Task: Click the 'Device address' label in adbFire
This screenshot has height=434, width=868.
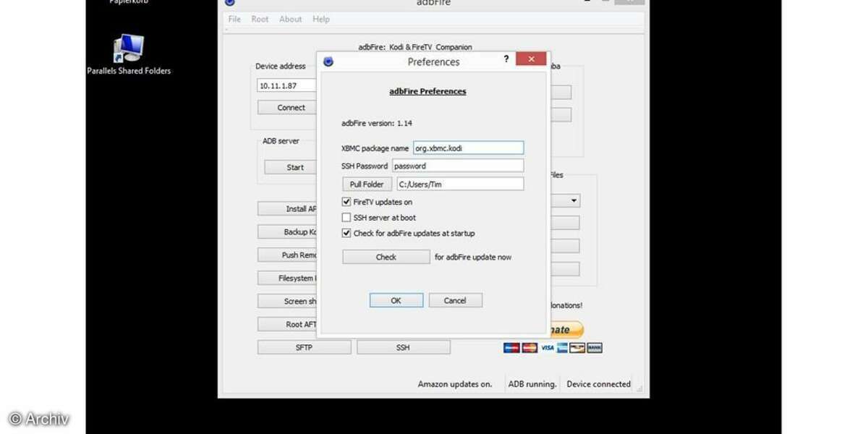Action: coord(281,67)
